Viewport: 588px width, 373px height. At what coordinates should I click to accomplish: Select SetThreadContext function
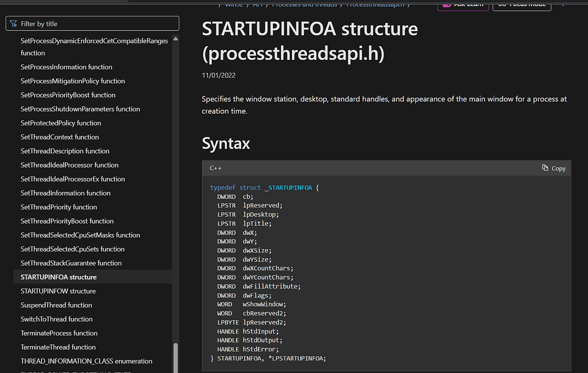click(x=60, y=137)
